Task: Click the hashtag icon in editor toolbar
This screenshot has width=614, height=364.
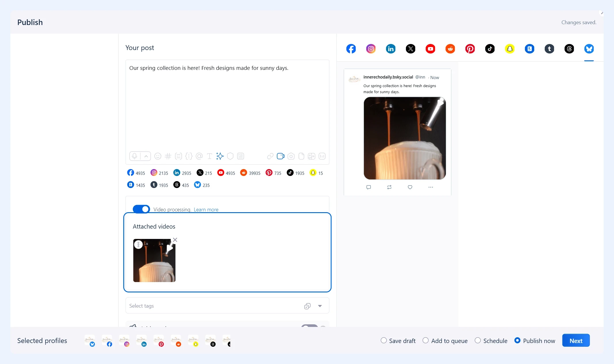Action: pos(168,156)
